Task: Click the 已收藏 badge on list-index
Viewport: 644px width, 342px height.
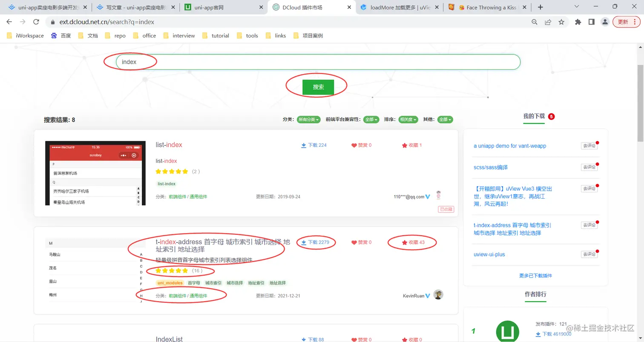Action: (446, 209)
